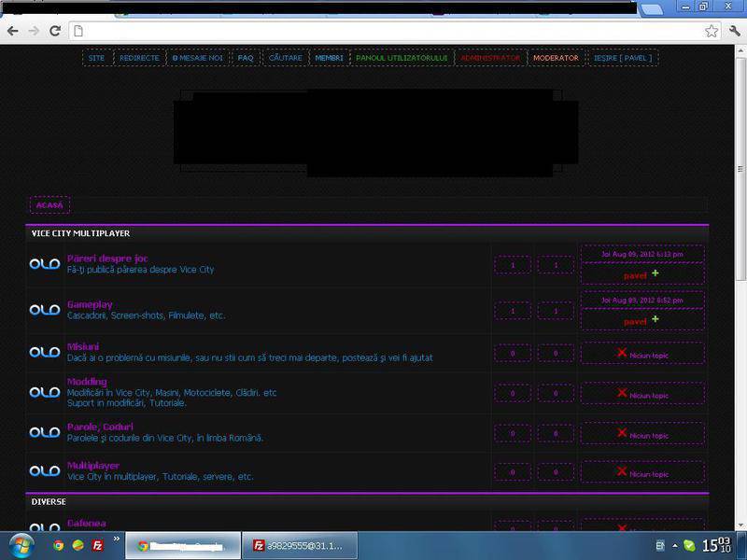Image resolution: width=747 pixels, height=560 pixels.
Task: Open the Multiplayer forum
Action: coord(93,466)
